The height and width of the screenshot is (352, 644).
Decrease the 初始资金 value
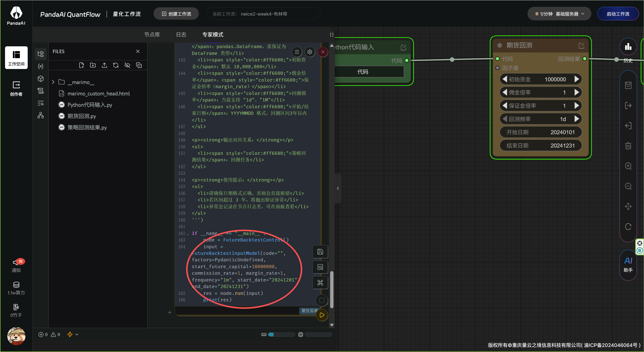(505, 79)
